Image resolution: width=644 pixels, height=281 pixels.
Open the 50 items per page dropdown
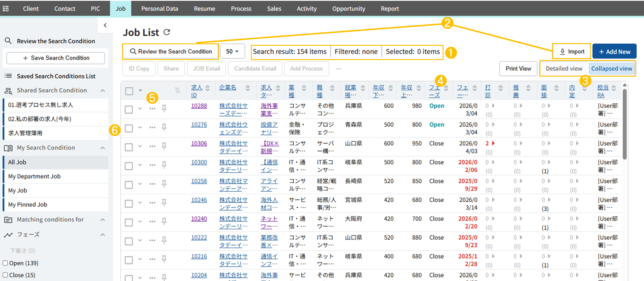232,51
